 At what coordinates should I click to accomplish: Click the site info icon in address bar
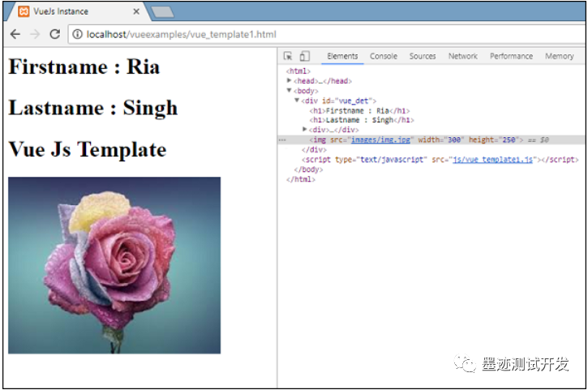pyautogui.click(x=77, y=35)
